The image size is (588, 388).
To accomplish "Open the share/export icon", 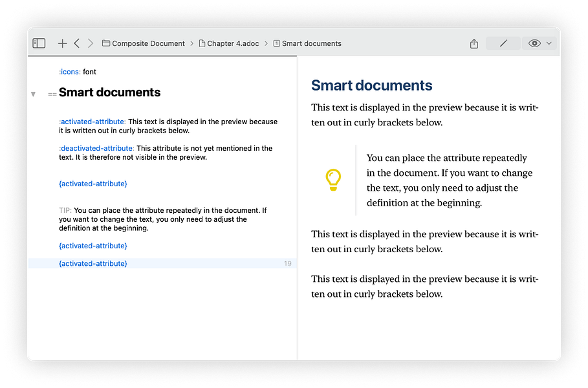I will pyautogui.click(x=474, y=43).
